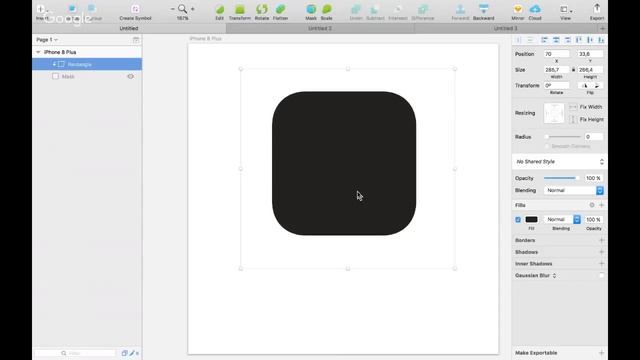
Task: Open the fill Blending dropdown
Action: click(562, 220)
